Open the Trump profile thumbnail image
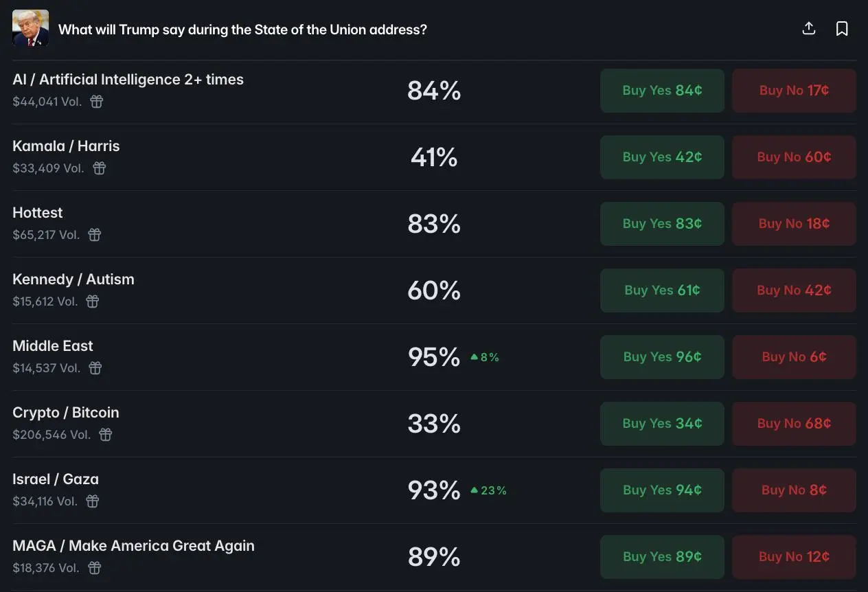This screenshot has width=868, height=592. (x=30, y=28)
